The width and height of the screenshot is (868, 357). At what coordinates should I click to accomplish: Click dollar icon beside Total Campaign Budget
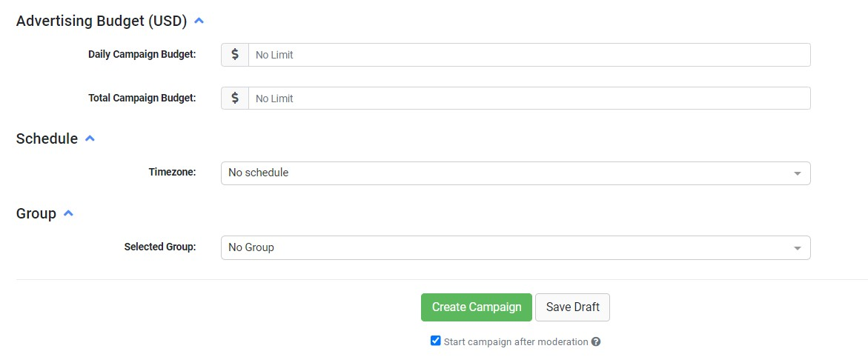click(235, 99)
